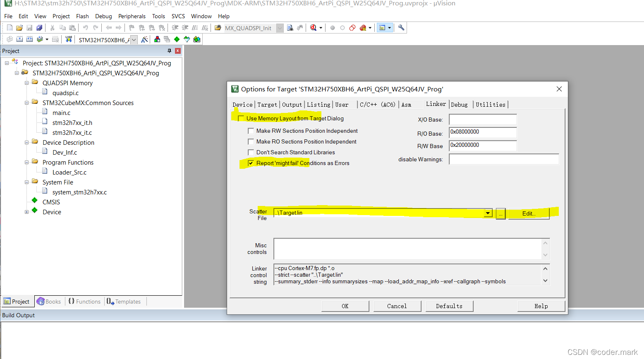
Task: Click the Cancel button
Action: 397,306
